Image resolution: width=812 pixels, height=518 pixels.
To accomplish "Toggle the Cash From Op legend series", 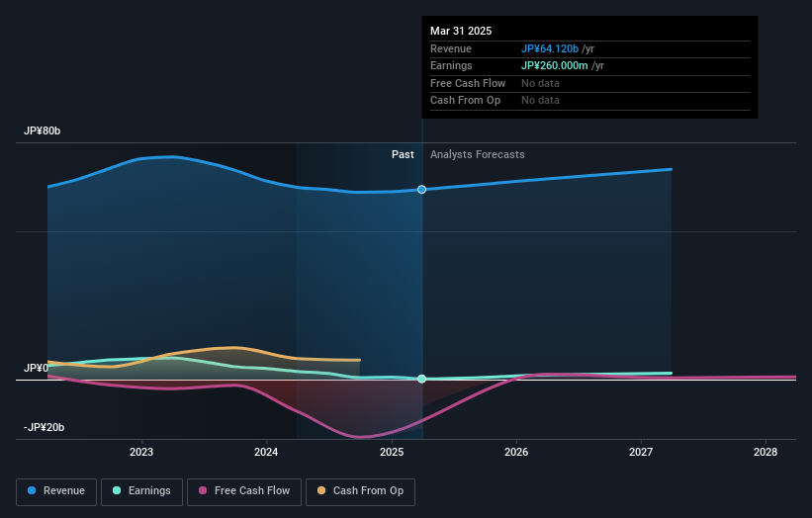I will click(360, 491).
